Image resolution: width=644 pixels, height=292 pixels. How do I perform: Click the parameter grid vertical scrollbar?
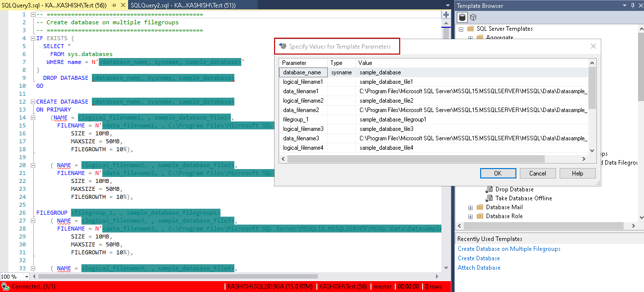(x=592, y=87)
